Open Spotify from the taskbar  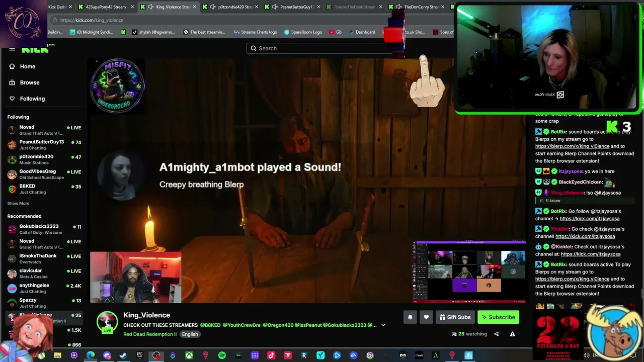click(222, 355)
